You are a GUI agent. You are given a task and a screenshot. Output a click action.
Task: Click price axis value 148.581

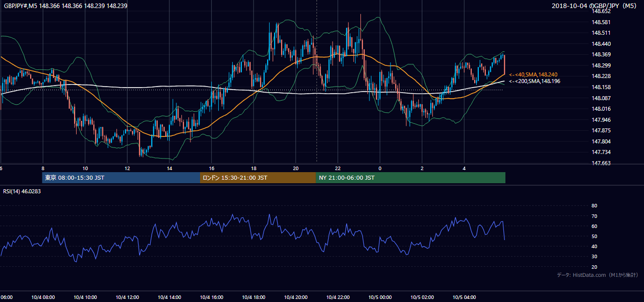pos(601,22)
